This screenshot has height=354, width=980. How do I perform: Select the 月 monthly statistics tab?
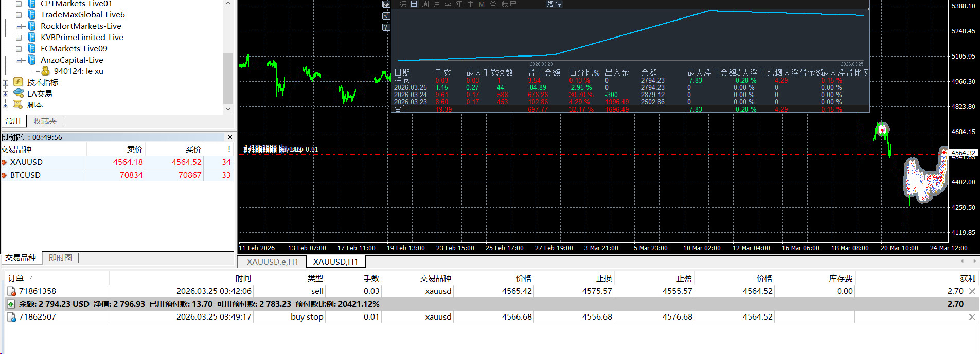tap(437, 4)
